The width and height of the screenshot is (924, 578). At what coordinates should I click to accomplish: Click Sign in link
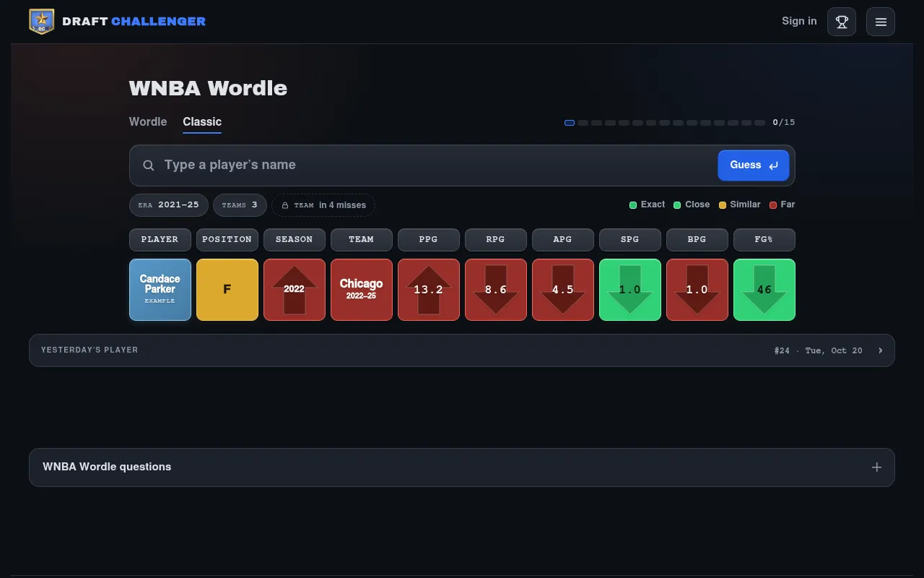799,21
